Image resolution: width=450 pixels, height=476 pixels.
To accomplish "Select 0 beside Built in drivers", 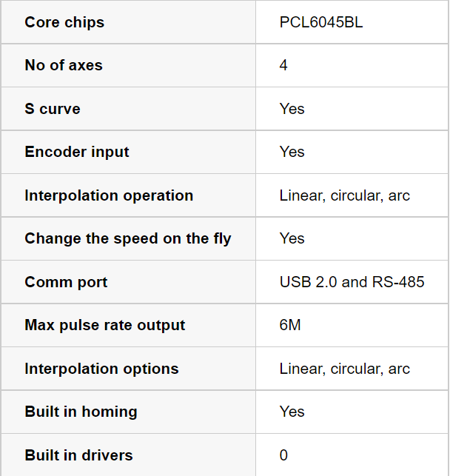I will [x=283, y=455].
